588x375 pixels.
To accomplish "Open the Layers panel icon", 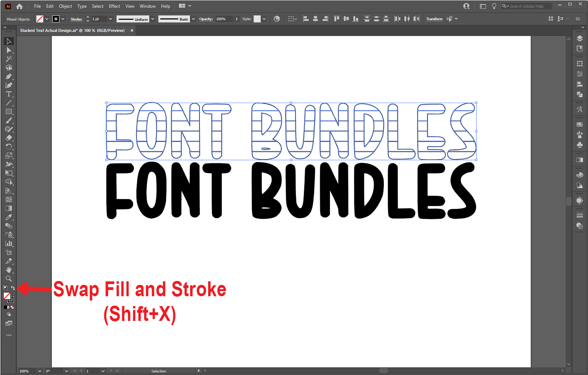I will click(x=580, y=38).
